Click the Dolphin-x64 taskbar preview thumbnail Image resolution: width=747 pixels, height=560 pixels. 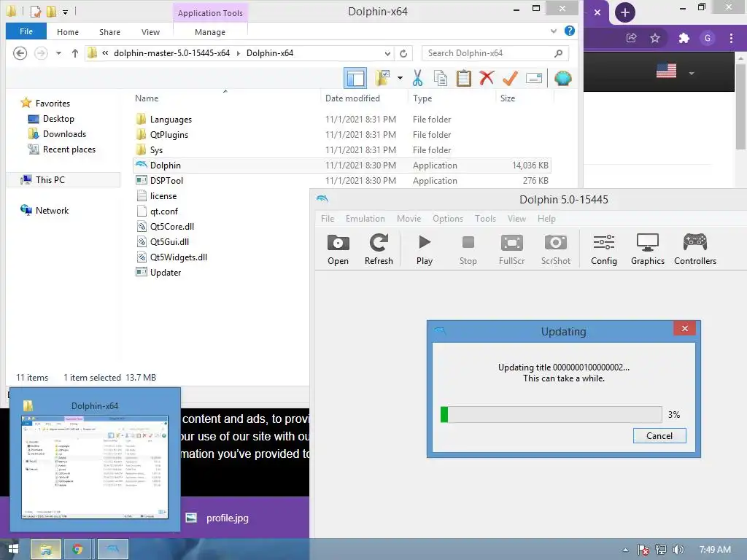(95, 467)
